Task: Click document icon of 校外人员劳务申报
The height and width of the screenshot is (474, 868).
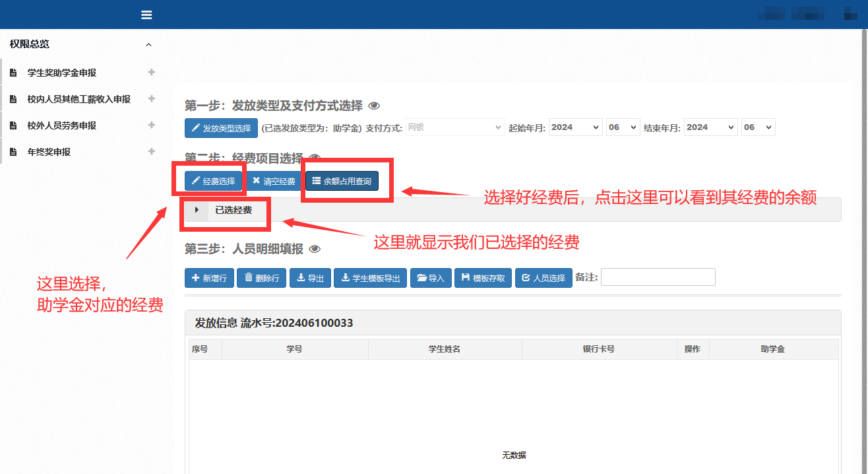Action: (x=13, y=125)
